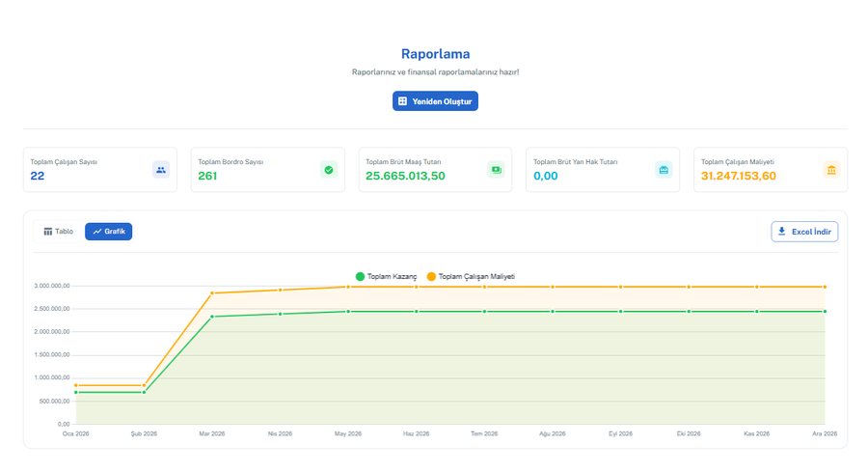Image resolution: width=868 pixels, height=472 pixels.
Task: Click the orange bank icon in cost card
Action: point(831,170)
